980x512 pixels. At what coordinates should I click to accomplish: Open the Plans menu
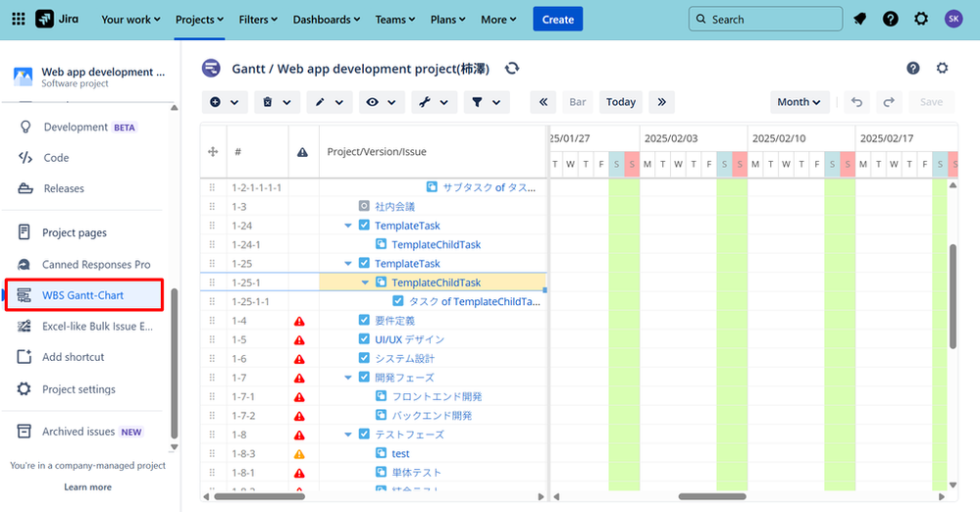click(447, 20)
